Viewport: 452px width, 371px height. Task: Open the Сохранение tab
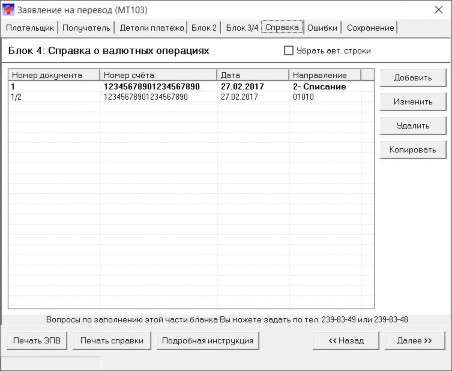click(370, 28)
